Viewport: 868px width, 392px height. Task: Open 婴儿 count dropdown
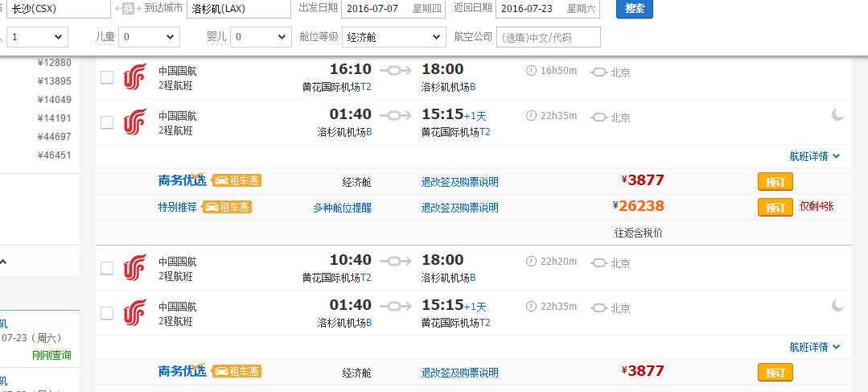point(260,37)
